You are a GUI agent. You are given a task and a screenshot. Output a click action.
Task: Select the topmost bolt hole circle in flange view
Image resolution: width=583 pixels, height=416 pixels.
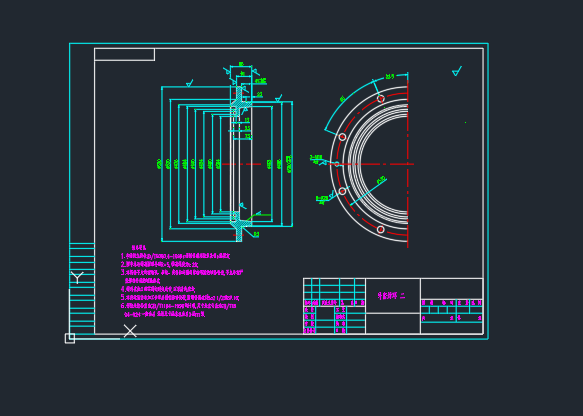point(381,99)
